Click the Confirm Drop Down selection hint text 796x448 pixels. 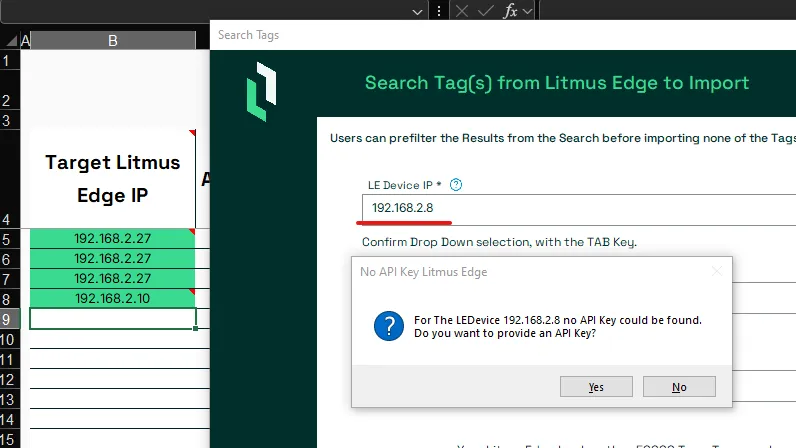499,242
